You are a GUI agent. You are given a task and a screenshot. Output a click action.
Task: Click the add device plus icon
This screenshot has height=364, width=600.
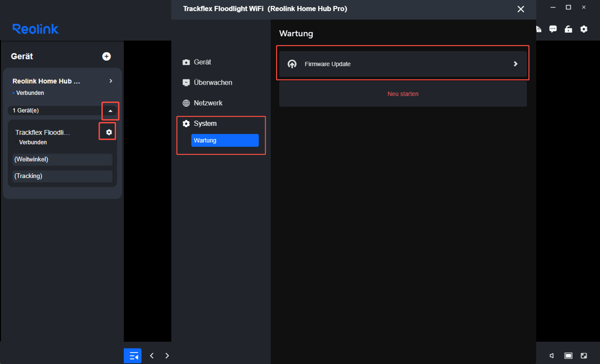107,56
